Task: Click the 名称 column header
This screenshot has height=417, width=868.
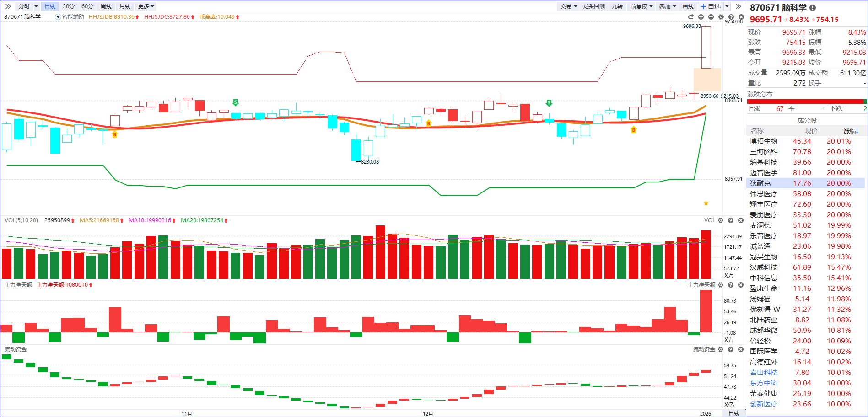Action: coord(757,131)
